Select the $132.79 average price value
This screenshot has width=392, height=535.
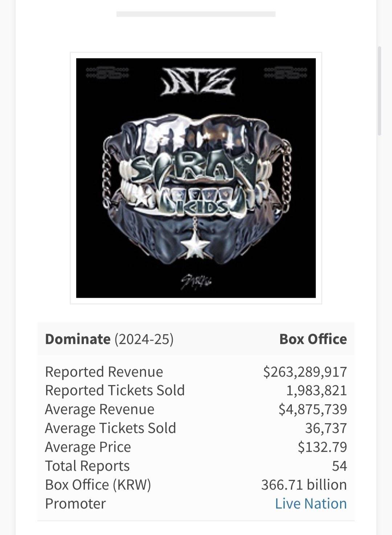coord(322,447)
